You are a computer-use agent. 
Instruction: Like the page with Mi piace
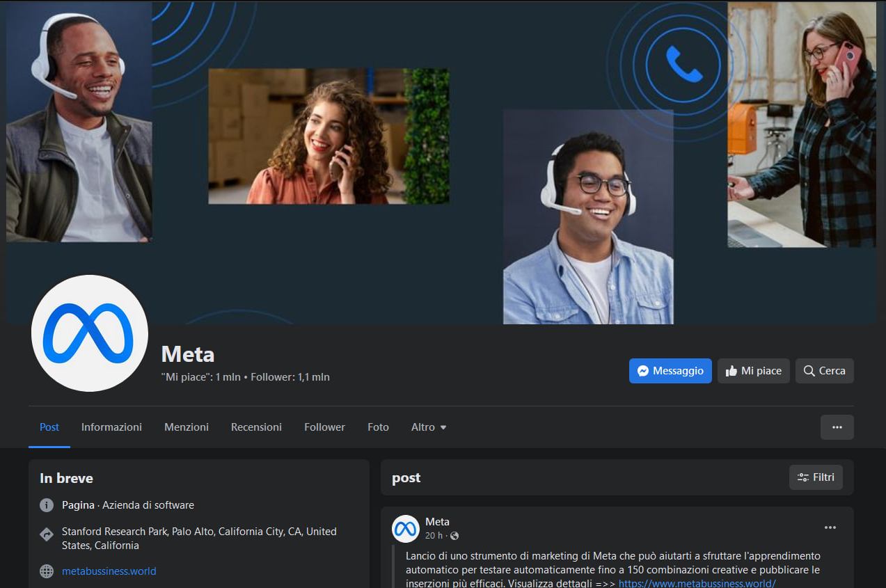[754, 371]
